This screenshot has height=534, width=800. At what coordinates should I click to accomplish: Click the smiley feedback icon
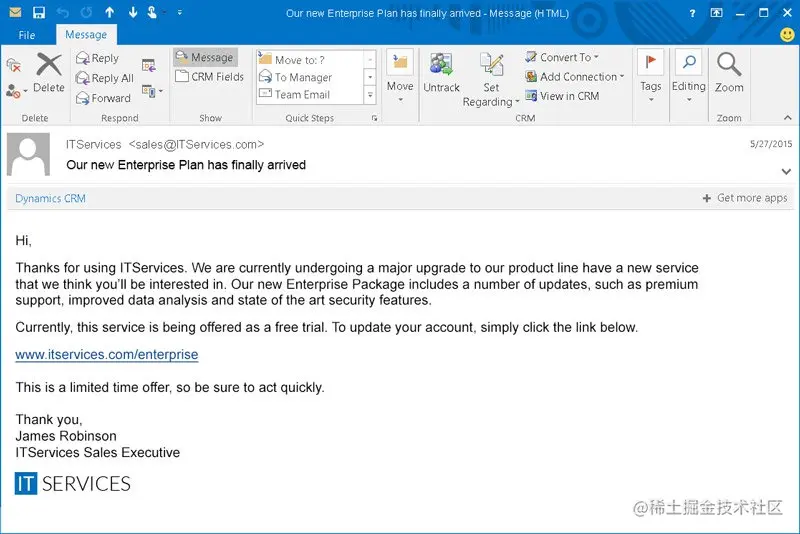(x=787, y=34)
